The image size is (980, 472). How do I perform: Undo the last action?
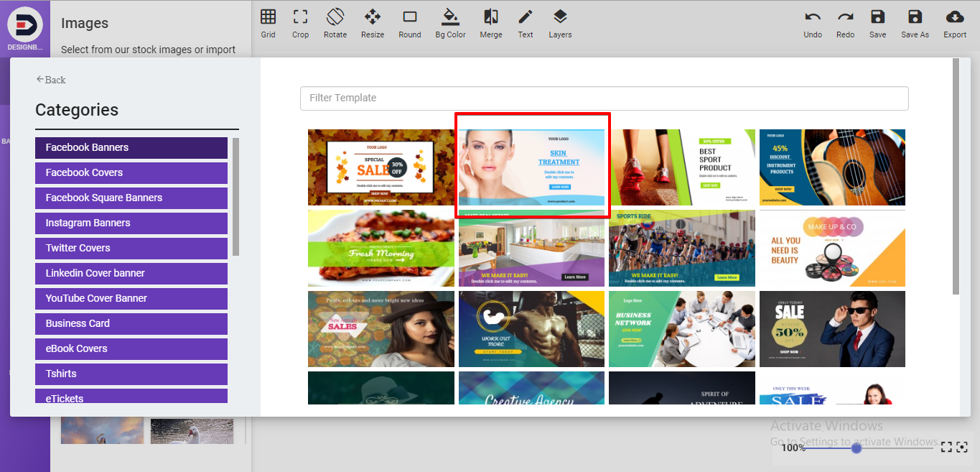[813, 23]
